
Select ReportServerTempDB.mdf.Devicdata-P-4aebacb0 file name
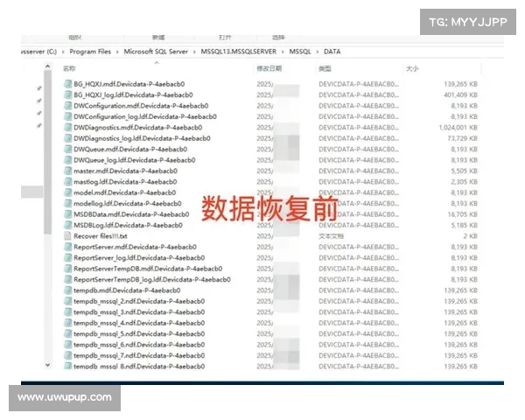[148, 269]
